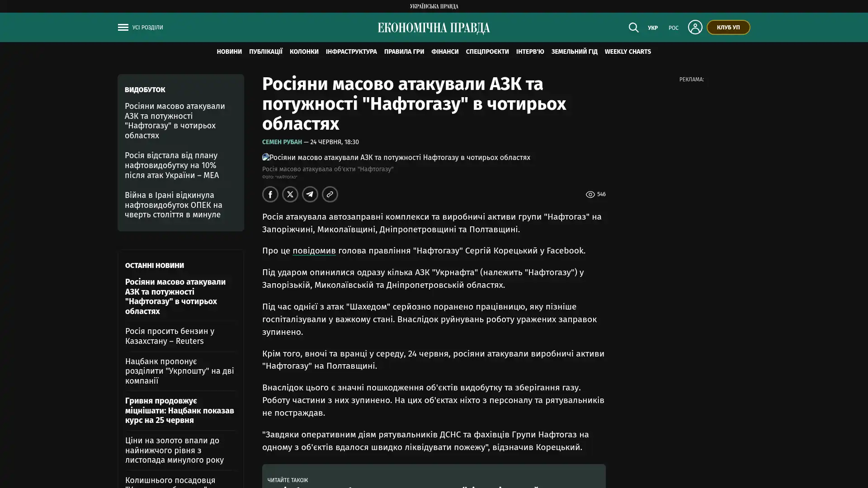
Task: Open the Усі розділи label
Action: point(148,28)
